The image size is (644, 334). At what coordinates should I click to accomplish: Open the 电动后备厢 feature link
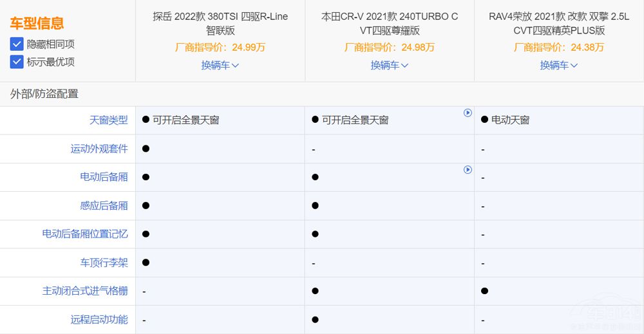point(104,177)
